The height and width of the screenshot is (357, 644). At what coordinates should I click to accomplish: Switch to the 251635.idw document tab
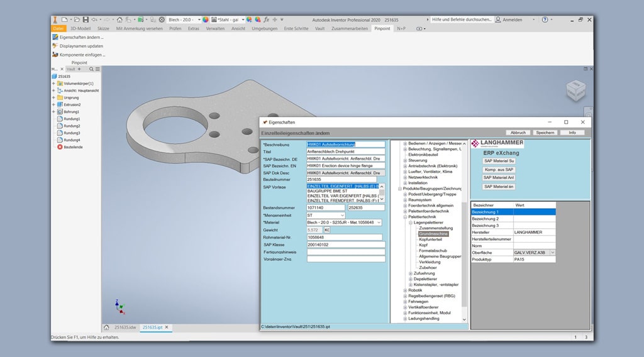point(124,327)
